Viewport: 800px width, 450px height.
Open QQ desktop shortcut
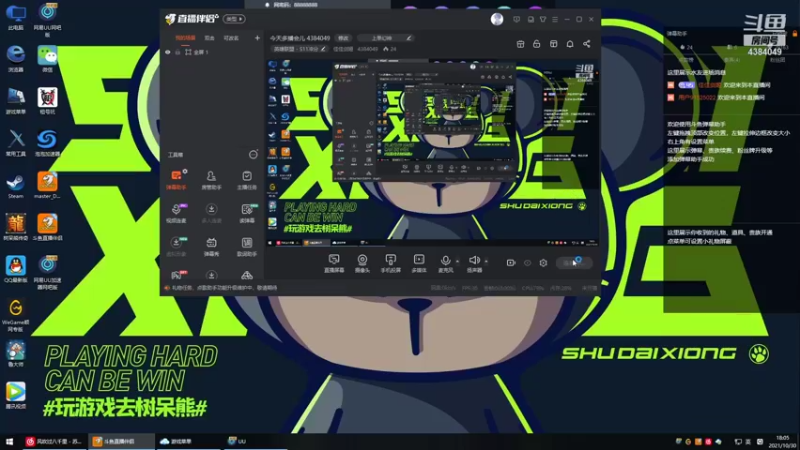coord(15,269)
